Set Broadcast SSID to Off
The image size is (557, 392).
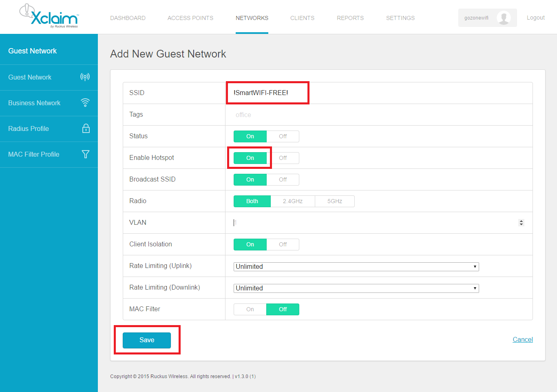coord(283,179)
